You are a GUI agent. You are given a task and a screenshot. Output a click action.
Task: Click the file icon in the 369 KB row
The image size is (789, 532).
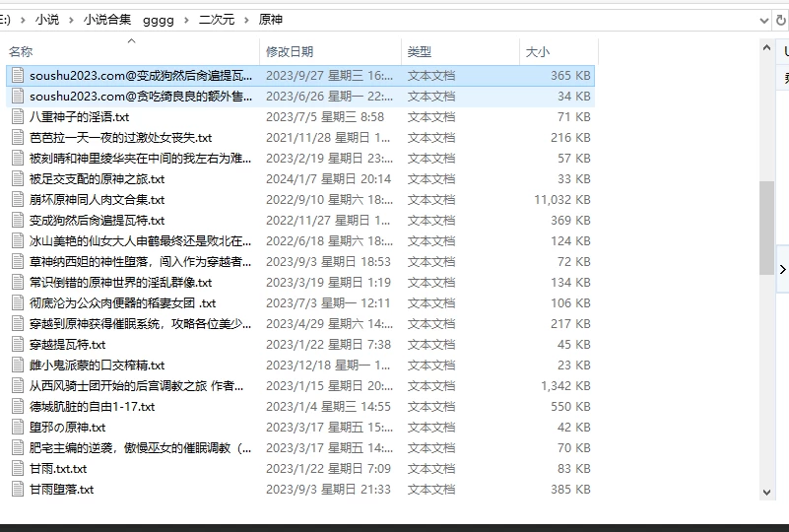[x=18, y=220]
